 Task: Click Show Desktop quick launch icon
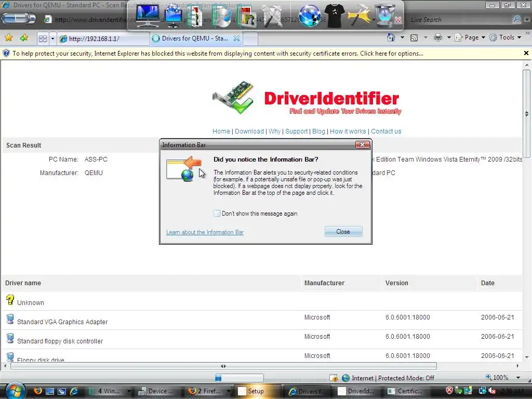point(50,391)
